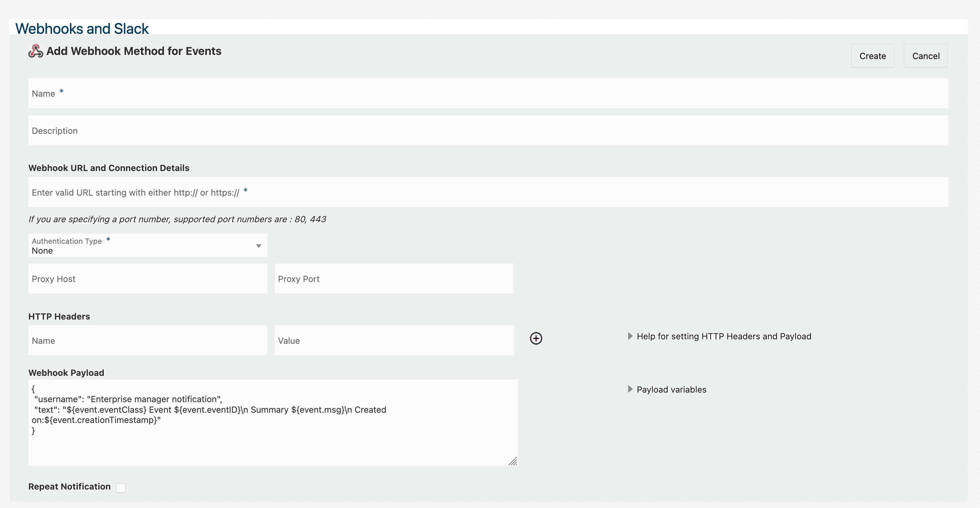Focus the webhook Name field at top

488,94
